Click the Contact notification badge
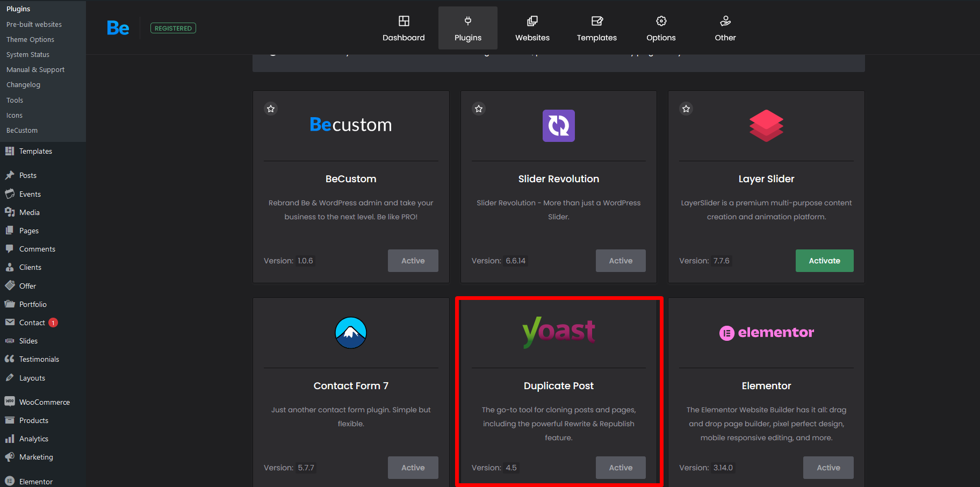Image resolution: width=980 pixels, height=487 pixels. [53, 323]
